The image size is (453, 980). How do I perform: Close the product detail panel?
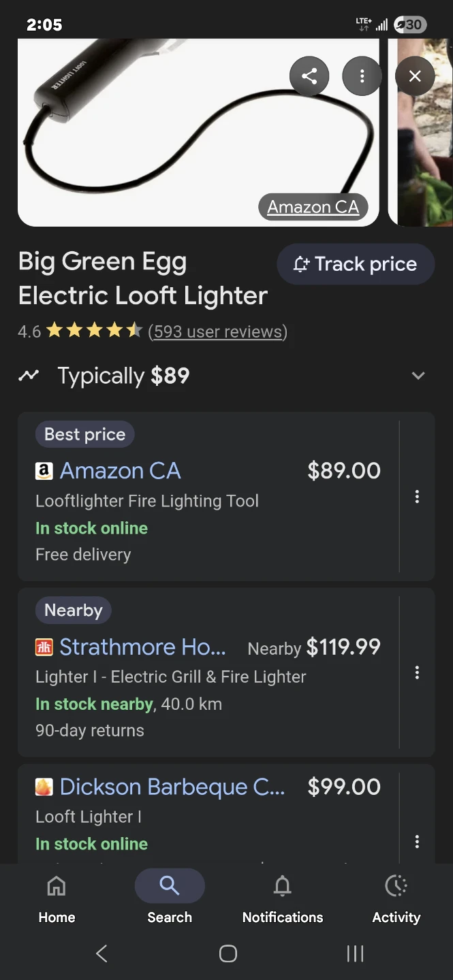(414, 76)
